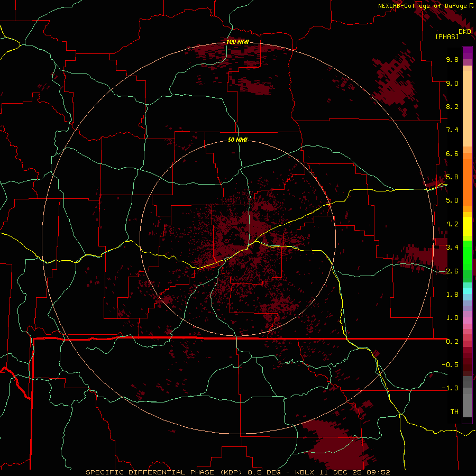Click the DKD label above the color bar
The image size is (476, 476).
point(465,31)
